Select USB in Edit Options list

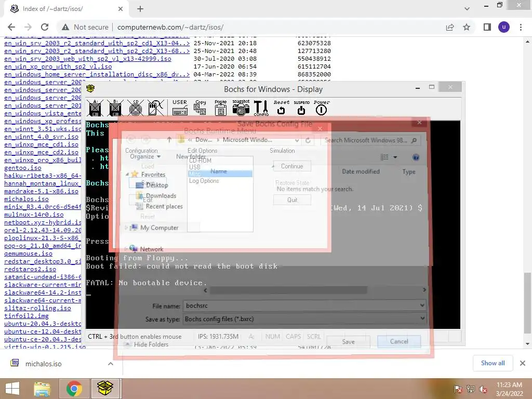coord(195,167)
